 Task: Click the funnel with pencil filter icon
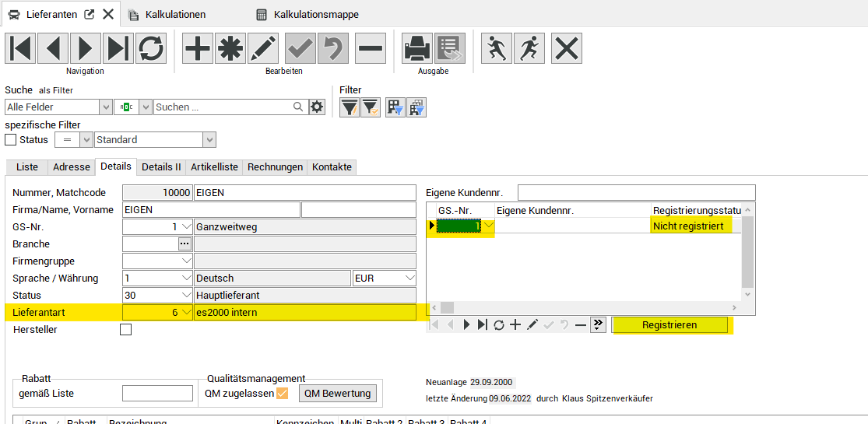(349, 107)
